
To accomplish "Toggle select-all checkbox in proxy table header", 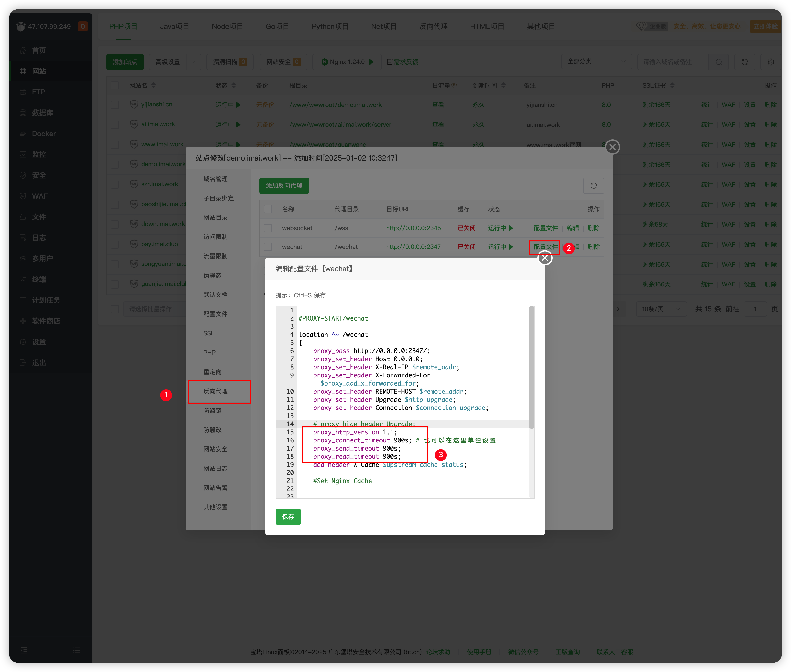I will click(x=268, y=209).
